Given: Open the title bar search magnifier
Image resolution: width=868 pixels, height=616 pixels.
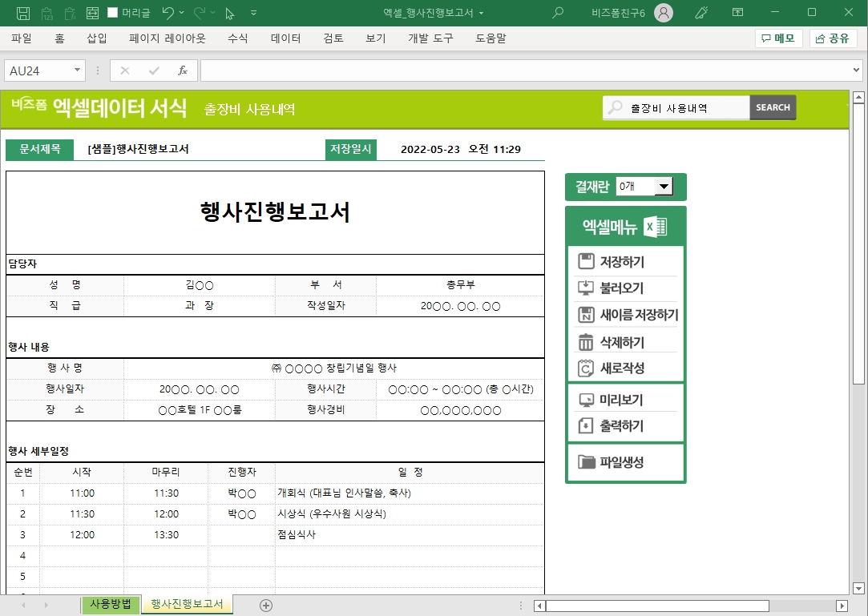Looking at the screenshot, I should pyautogui.click(x=558, y=13).
